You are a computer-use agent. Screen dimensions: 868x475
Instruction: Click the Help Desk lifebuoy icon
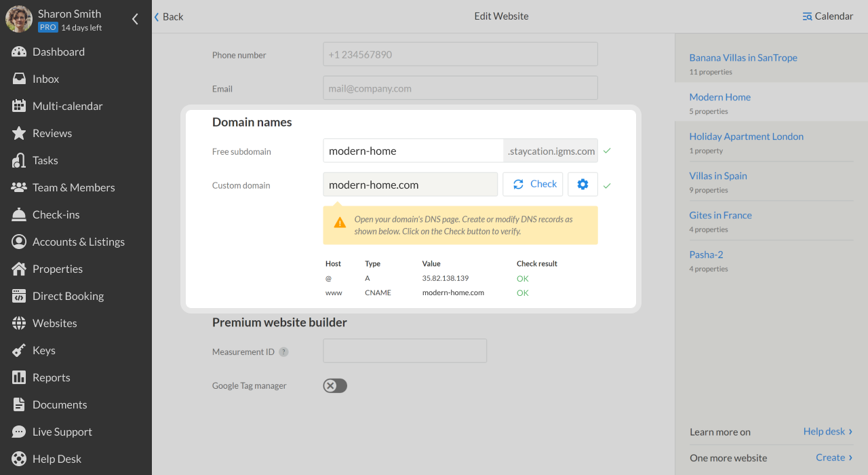[x=19, y=459]
